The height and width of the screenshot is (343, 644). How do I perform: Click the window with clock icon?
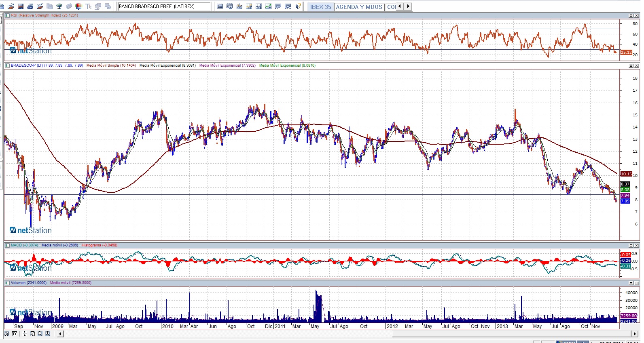(230, 6)
